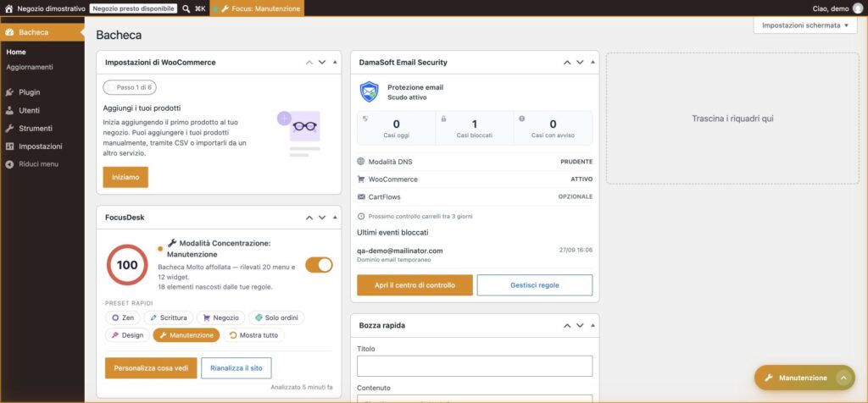
Task: Select the Solo ordini preset
Action: (276, 317)
